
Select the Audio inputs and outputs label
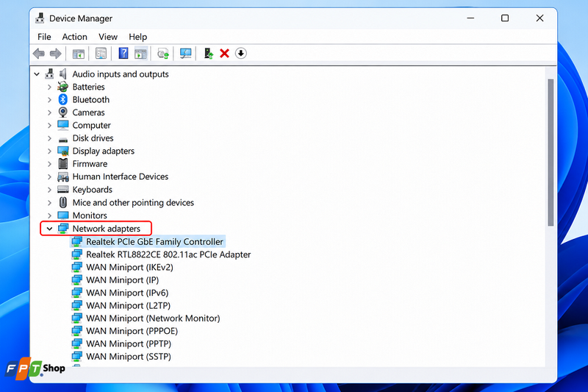pos(121,74)
